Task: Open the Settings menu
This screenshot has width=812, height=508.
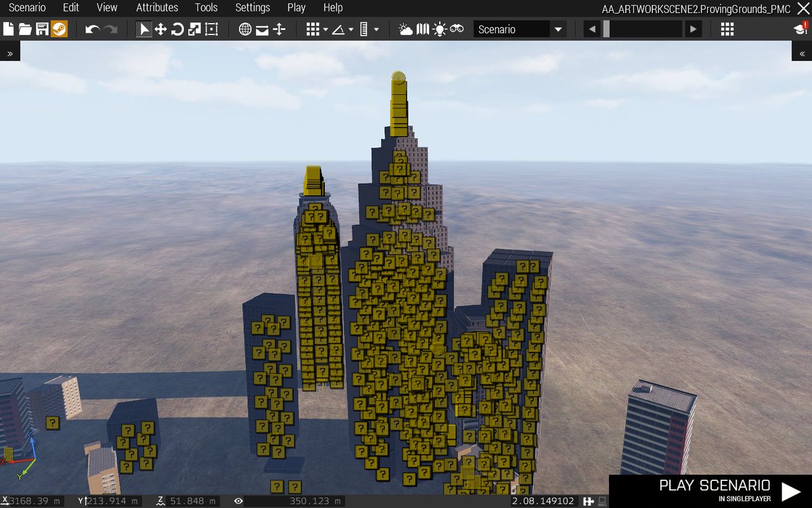Action: (x=252, y=7)
